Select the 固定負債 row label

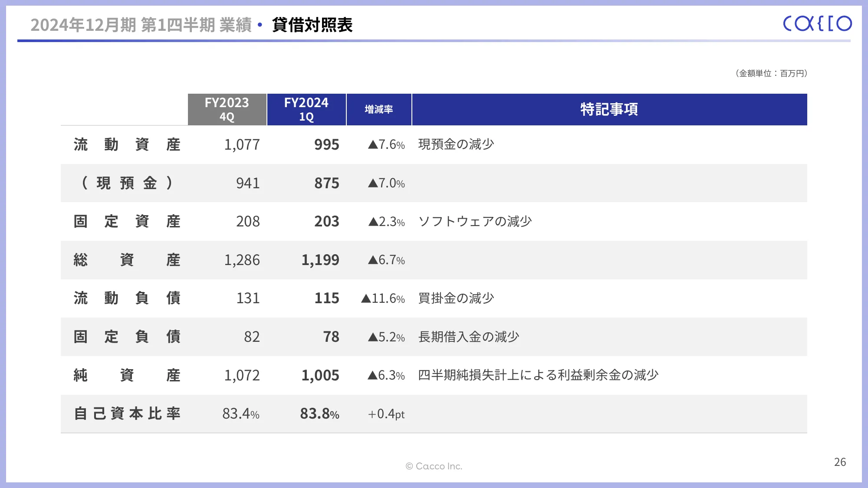point(127,337)
